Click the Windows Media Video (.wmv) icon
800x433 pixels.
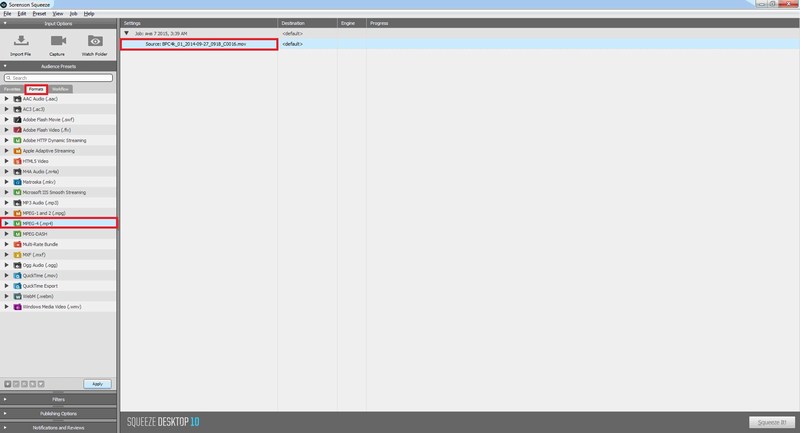(x=17, y=307)
